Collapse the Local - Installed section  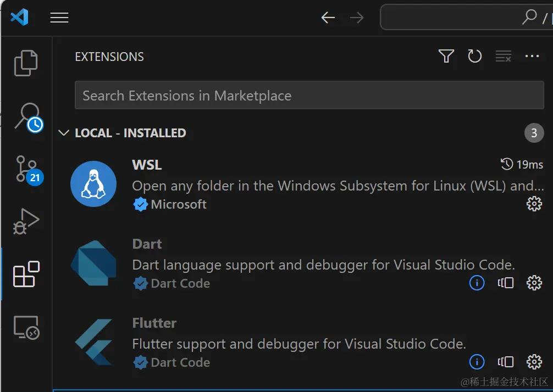click(x=64, y=133)
